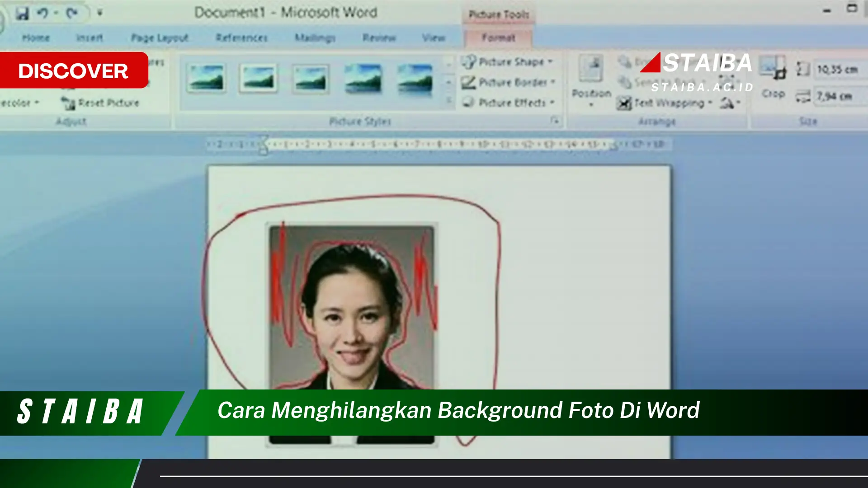Click the right indent marker on the ruler
The height and width of the screenshot is (488, 868).
click(613, 146)
